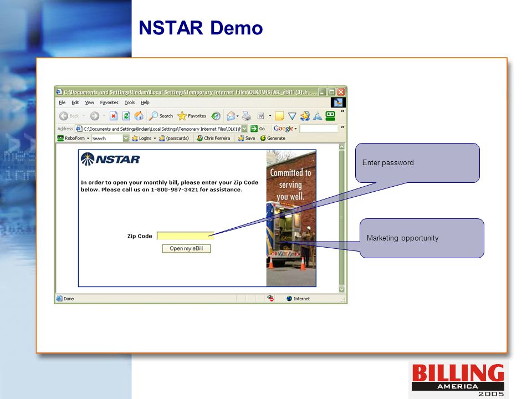Open the View menu
The image size is (532, 399).
click(x=90, y=103)
